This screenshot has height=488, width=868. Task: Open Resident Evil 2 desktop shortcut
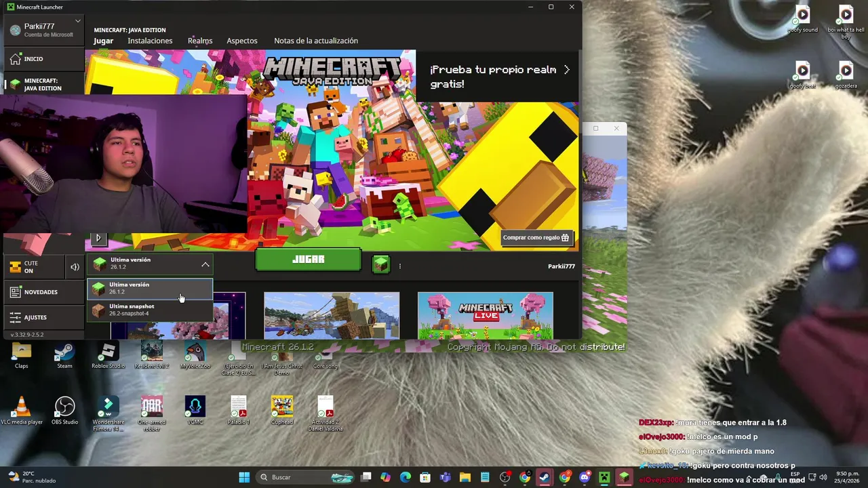[151, 356]
